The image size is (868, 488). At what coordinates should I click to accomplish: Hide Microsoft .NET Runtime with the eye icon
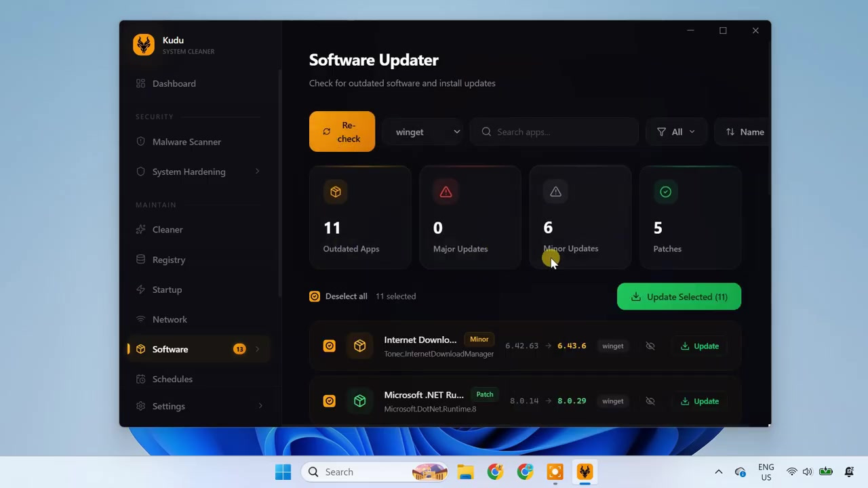(650, 401)
